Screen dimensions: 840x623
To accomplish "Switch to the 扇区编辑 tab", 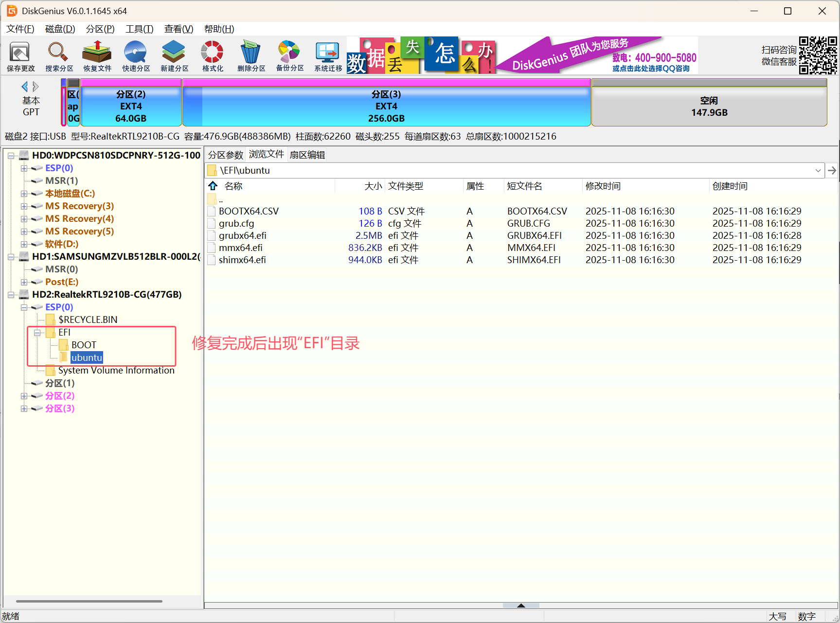I will click(307, 155).
